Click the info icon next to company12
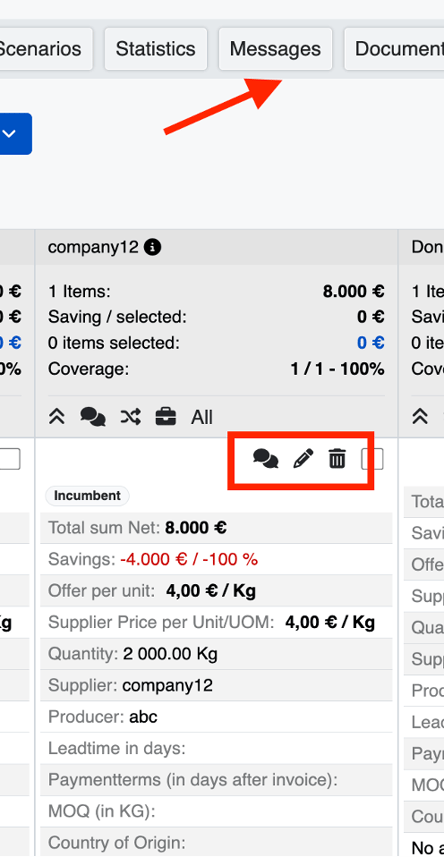 tap(153, 248)
